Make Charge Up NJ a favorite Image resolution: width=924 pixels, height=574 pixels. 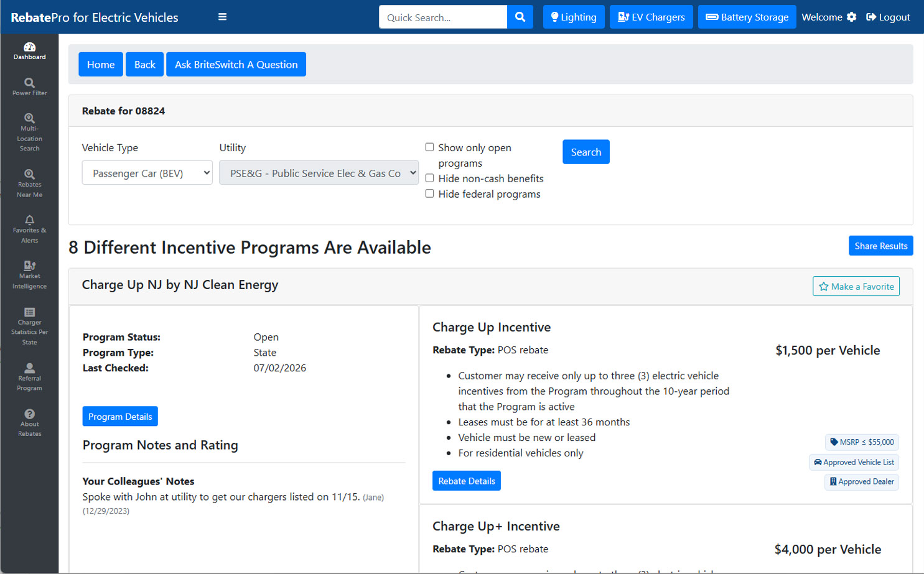coord(856,286)
